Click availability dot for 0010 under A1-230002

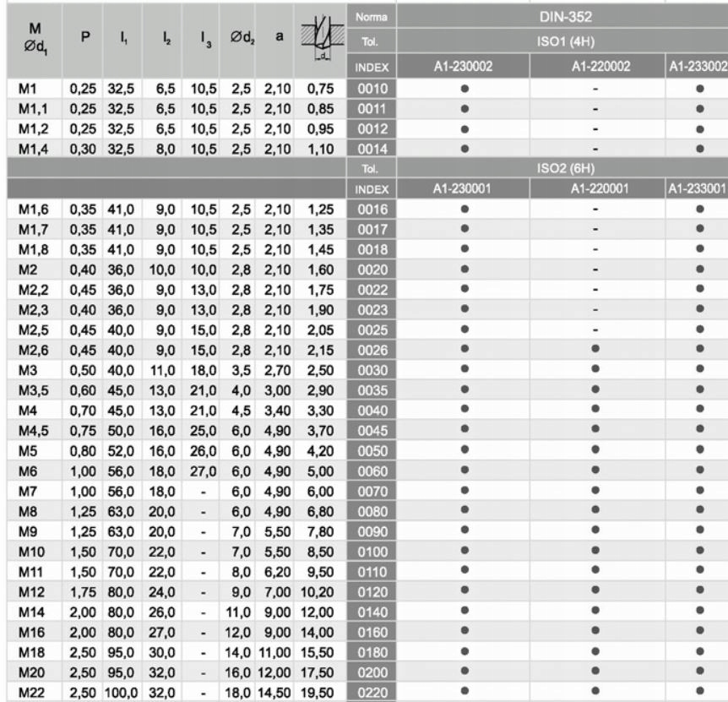point(465,88)
